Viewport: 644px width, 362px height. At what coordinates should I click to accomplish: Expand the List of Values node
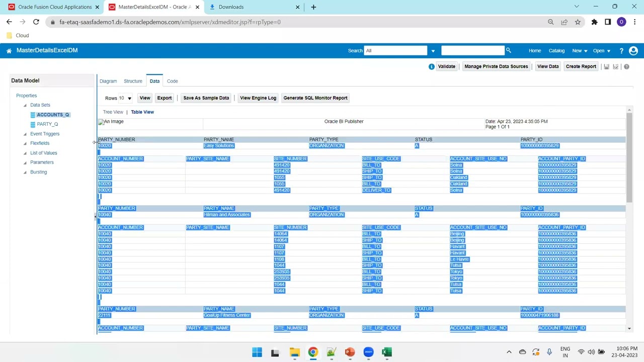pos(25,153)
